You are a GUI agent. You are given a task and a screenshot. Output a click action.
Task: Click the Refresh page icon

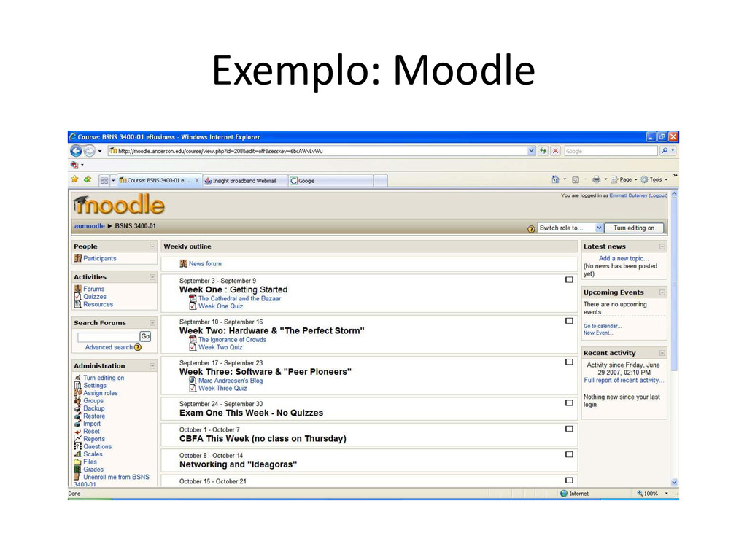pos(543,151)
